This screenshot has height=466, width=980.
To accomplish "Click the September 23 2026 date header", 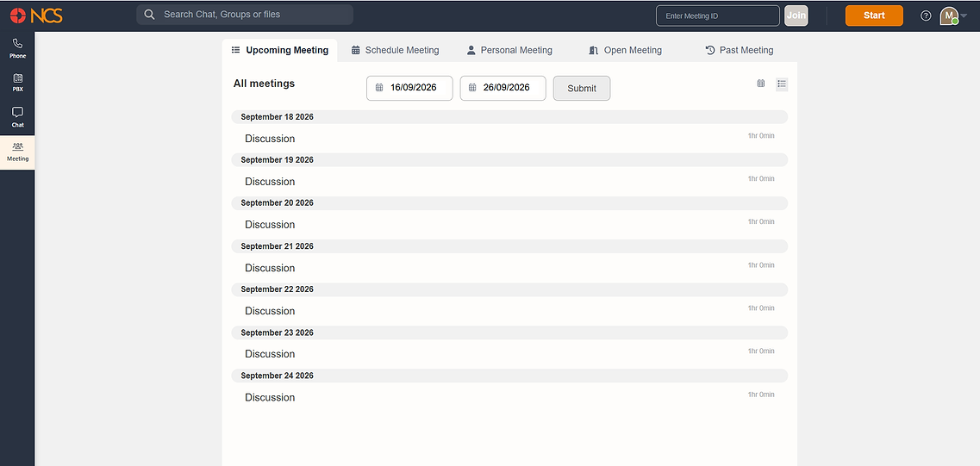I will (x=509, y=332).
